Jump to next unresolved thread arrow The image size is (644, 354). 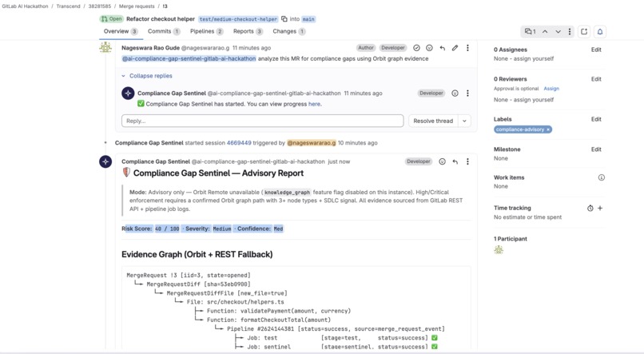pyautogui.click(x=558, y=32)
